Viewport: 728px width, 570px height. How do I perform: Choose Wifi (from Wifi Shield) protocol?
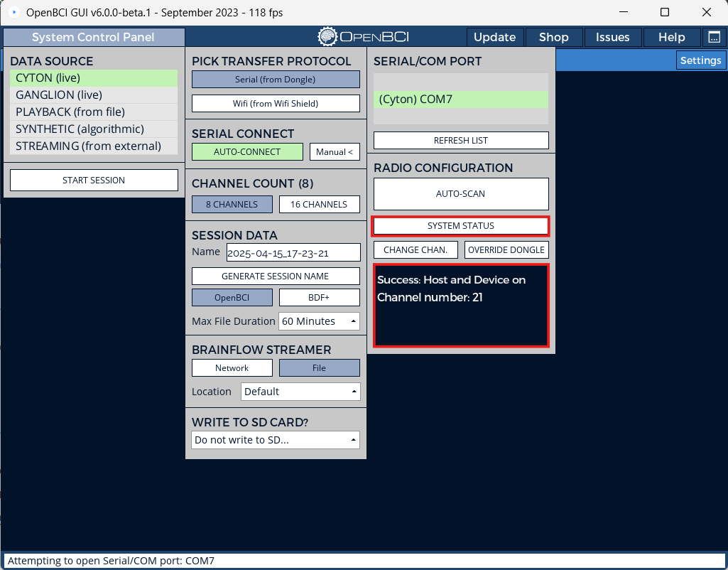(x=276, y=104)
